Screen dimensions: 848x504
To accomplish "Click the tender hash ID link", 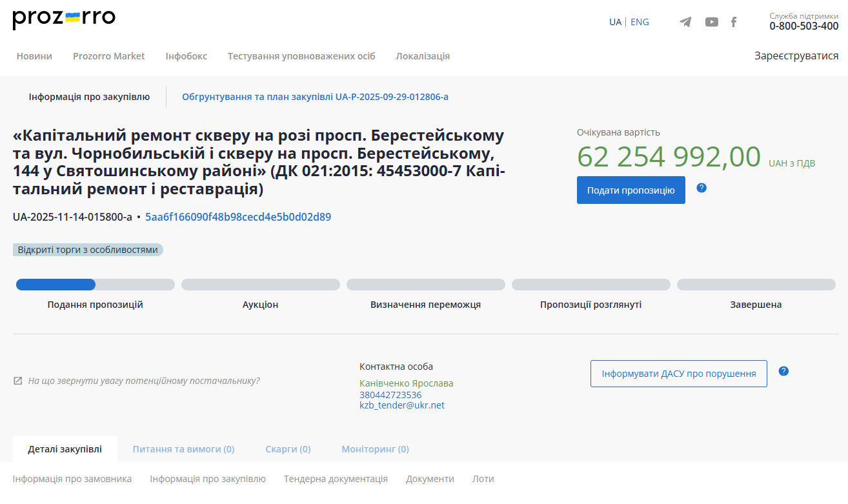I will pyautogui.click(x=238, y=217).
